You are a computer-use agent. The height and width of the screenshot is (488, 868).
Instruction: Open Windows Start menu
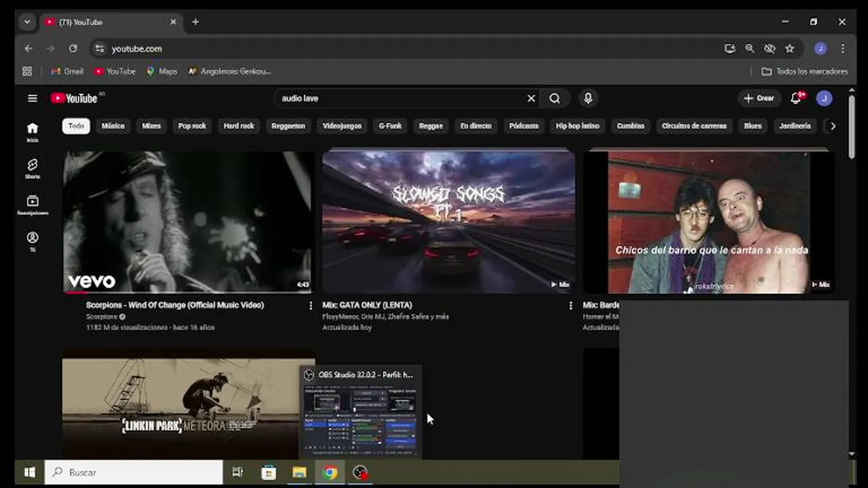(x=29, y=472)
